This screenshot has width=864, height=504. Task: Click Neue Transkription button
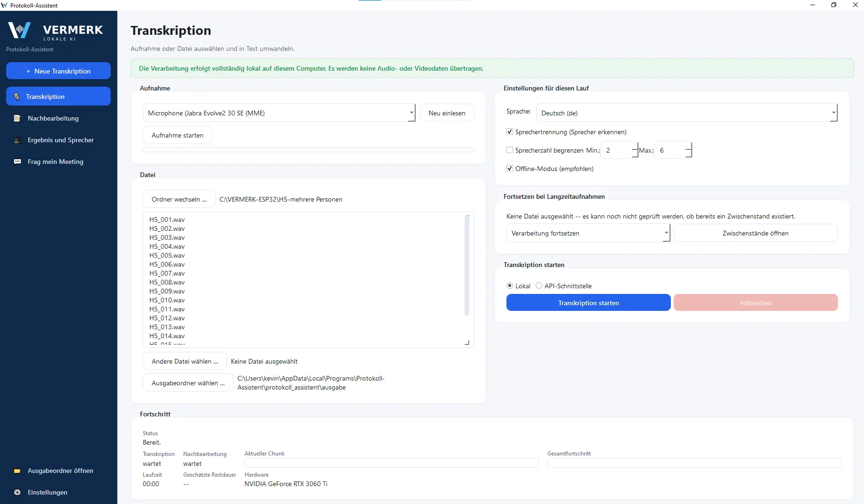[58, 71]
